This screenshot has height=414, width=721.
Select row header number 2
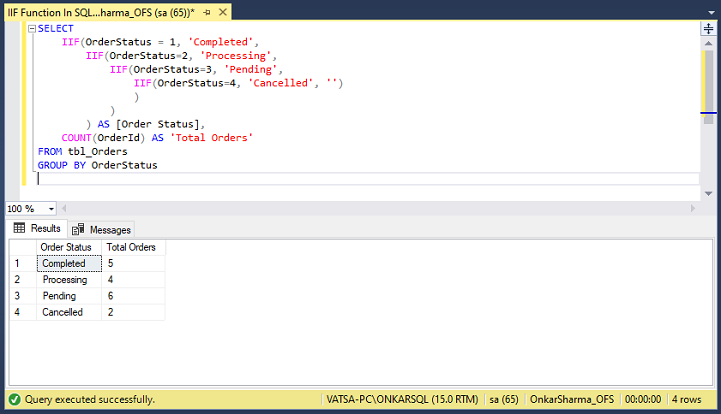tap(23, 280)
